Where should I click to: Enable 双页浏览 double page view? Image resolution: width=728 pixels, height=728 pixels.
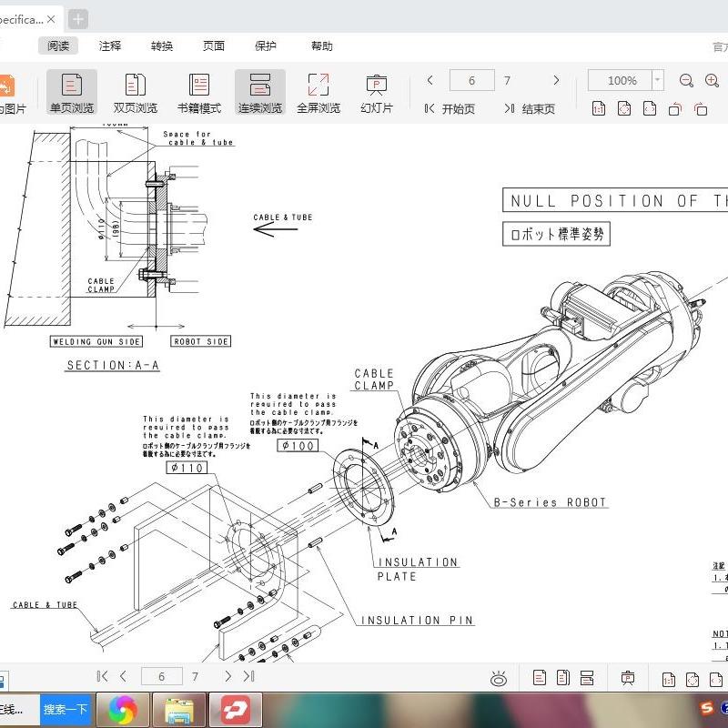[x=136, y=94]
